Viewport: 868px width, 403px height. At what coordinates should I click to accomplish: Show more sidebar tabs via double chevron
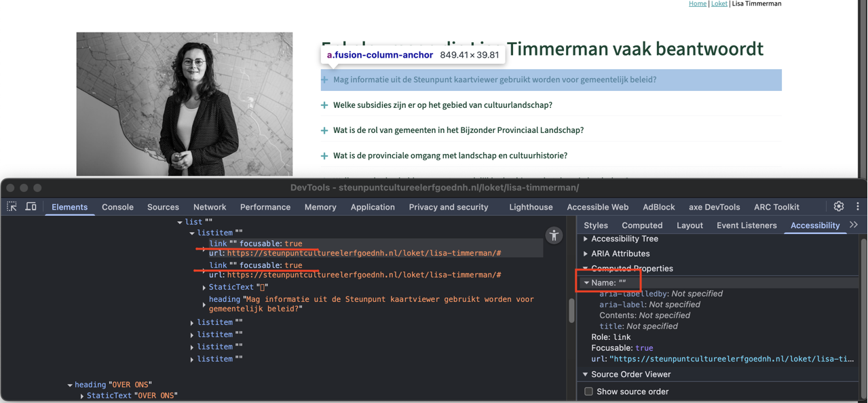tap(854, 225)
